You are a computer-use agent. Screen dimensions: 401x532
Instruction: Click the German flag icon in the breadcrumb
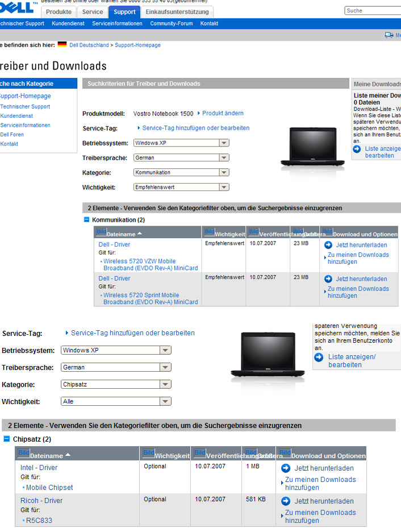(62, 44)
